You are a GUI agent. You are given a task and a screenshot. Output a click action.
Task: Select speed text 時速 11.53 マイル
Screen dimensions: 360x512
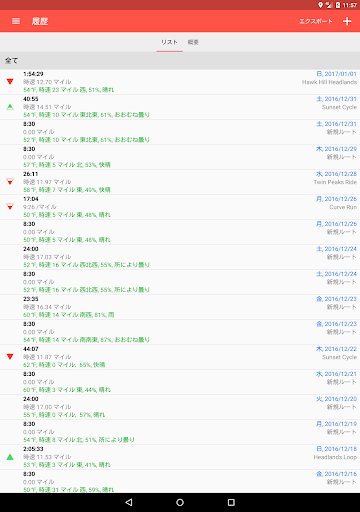pos(47,457)
